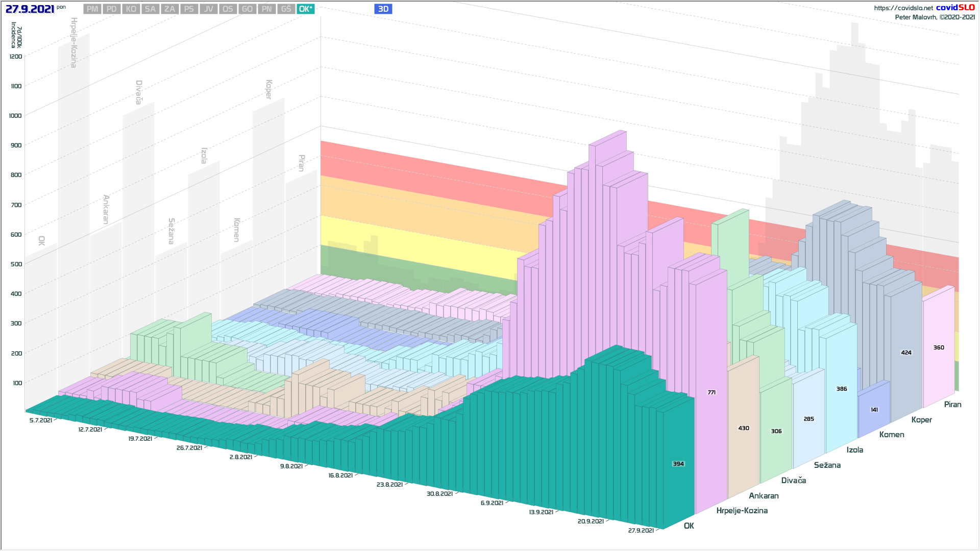980x551 pixels.
Task: Select the PM region button
Action: (92, 9)
